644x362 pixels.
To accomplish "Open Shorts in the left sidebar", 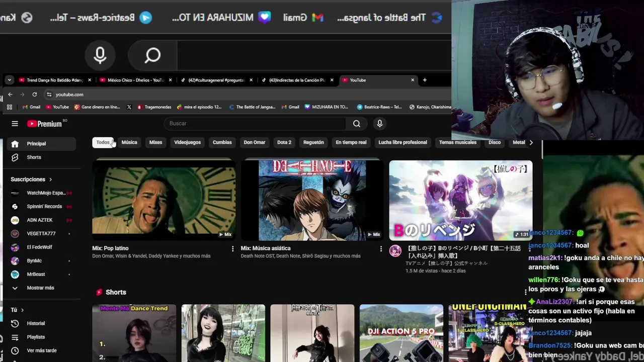I will click(x=41, y=157).
